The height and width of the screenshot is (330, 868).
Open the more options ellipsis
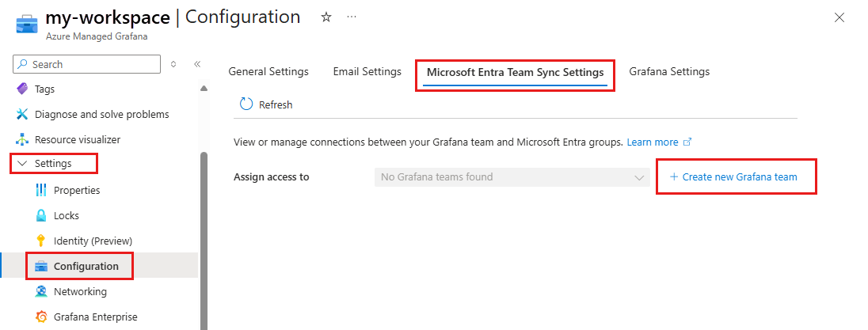click(352, 17)
